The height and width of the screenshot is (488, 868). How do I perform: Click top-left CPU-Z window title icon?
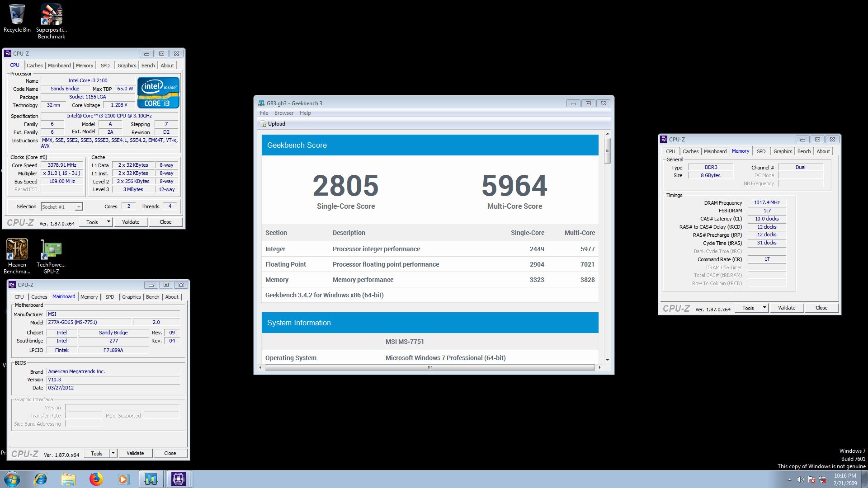pos(8,53)
